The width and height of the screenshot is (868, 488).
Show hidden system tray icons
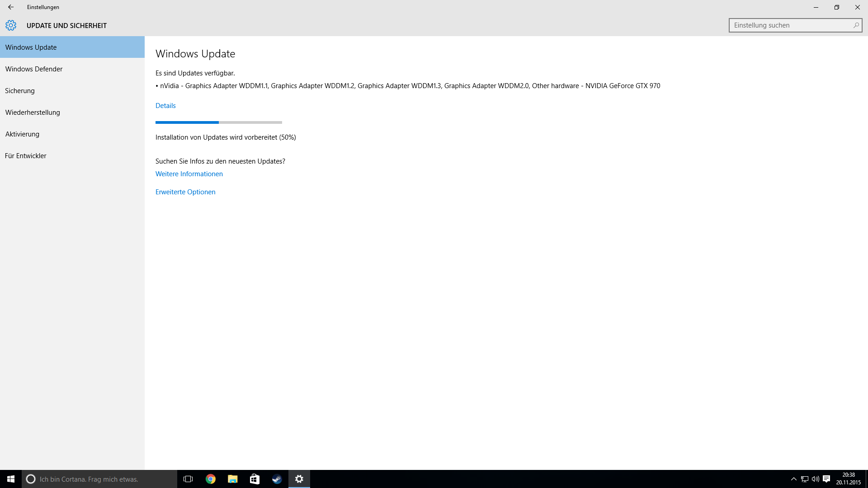click(x=793, y=479)
